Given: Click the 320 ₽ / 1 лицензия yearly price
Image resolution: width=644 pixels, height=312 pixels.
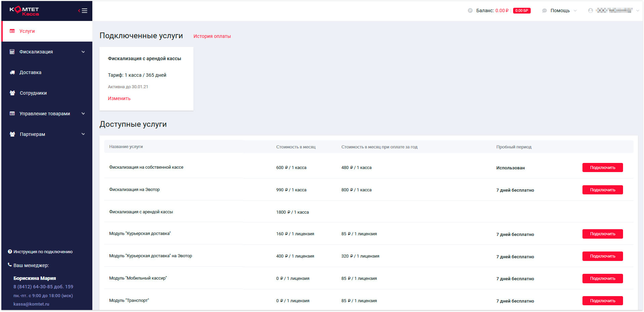Looking at the screenshot, I should (360, 256).
